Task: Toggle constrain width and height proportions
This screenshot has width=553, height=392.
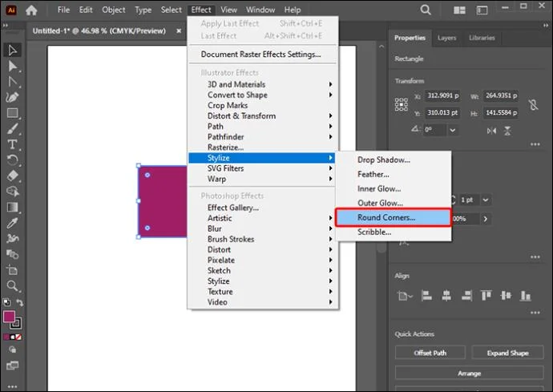Action: [533, 104]
